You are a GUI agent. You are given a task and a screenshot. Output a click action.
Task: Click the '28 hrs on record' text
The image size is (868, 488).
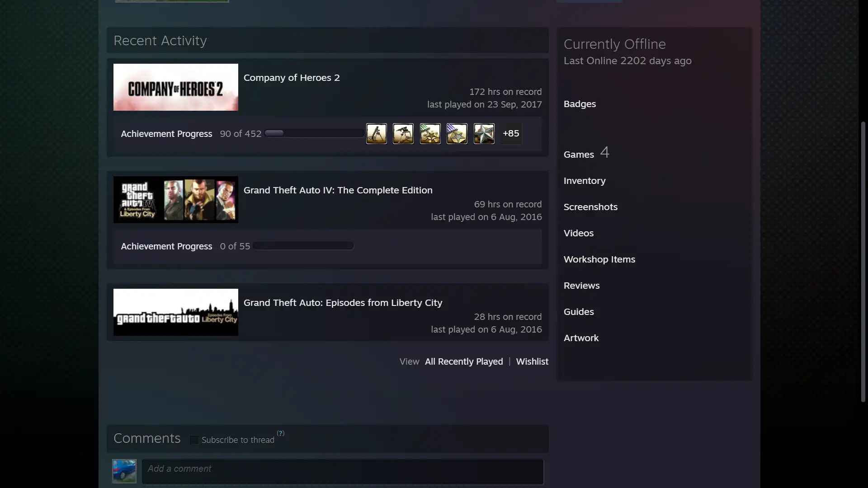tap(508, 317)
